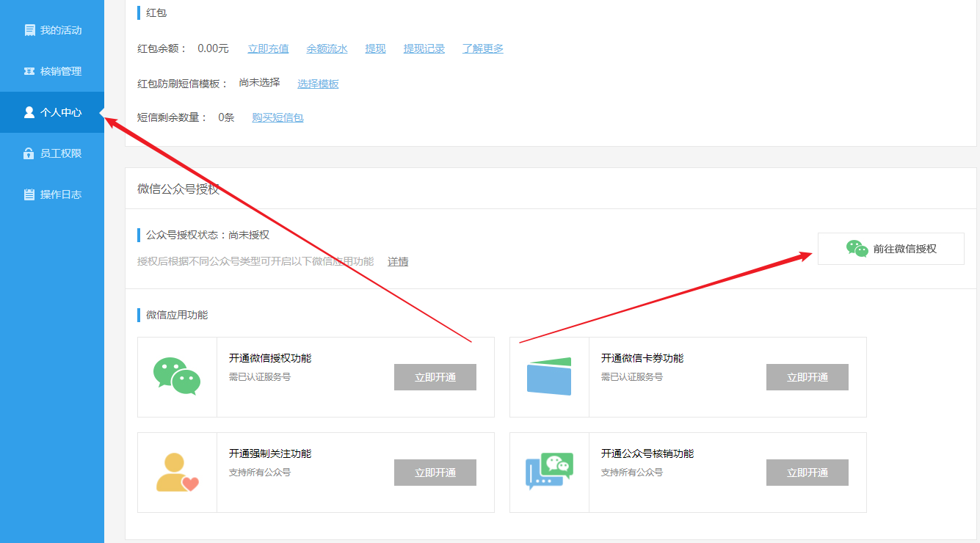Click the 员工权限 lock icon

coord(29,153)
